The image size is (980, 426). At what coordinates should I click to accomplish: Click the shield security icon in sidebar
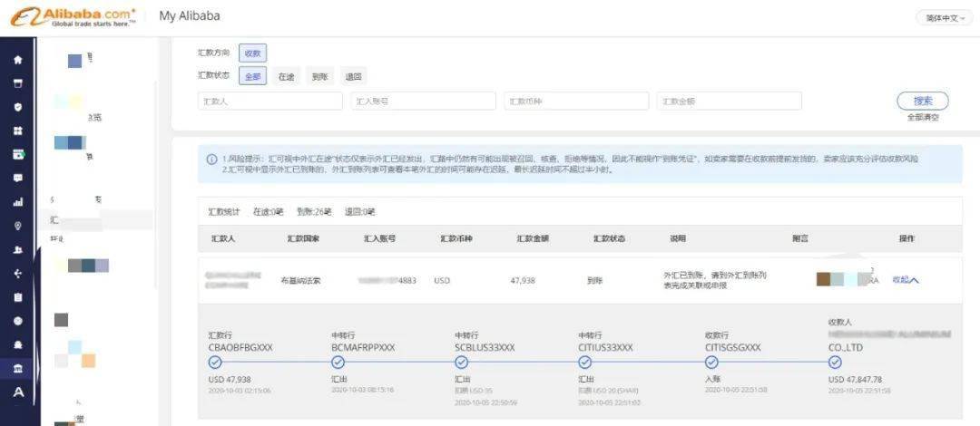coord(17,107)
